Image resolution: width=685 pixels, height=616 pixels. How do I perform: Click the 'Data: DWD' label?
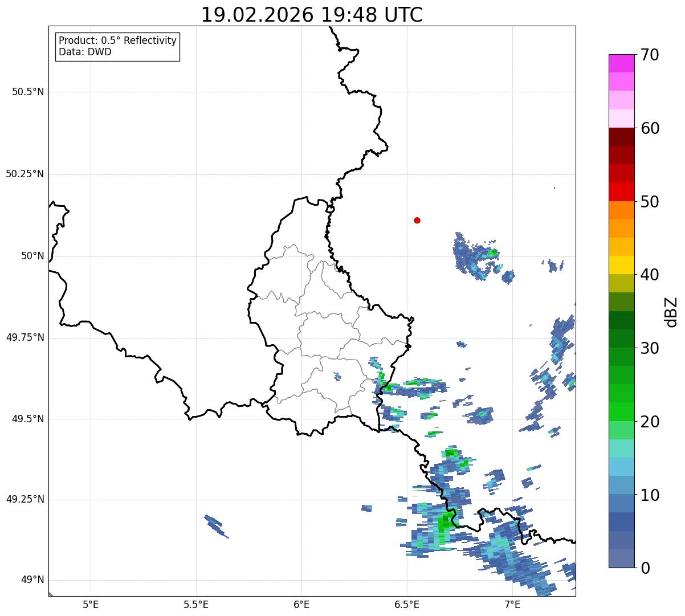point(85,52)
